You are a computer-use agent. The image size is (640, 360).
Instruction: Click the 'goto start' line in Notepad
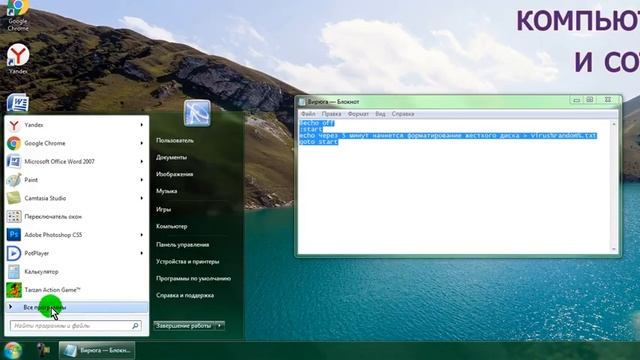coord(318,142)
